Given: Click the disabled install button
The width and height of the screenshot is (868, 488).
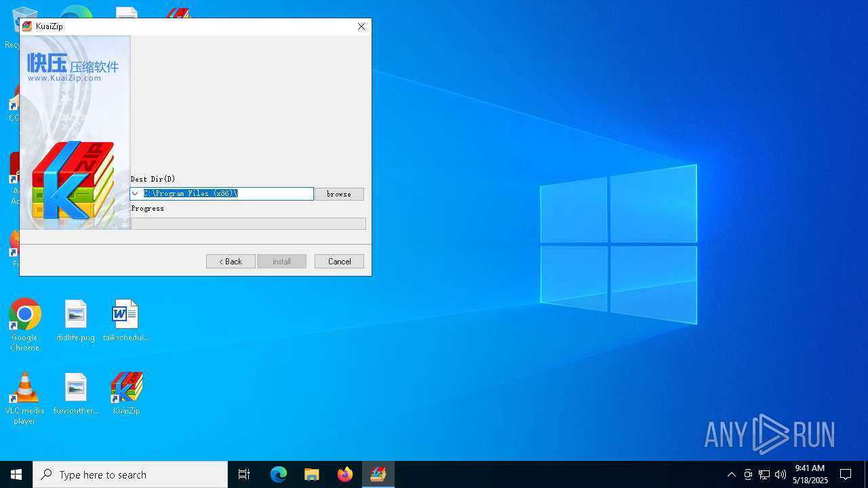Looking at the screenshot, I should [281, 262].
